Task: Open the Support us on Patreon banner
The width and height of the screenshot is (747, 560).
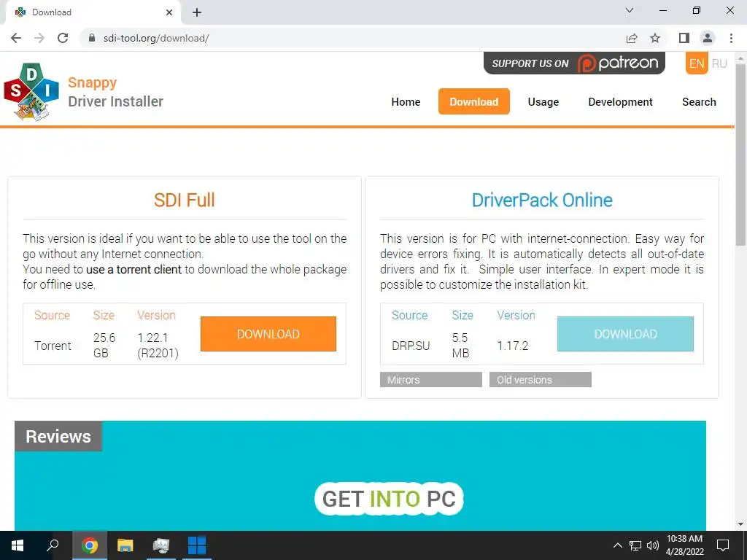Action: tap(574, 63)
